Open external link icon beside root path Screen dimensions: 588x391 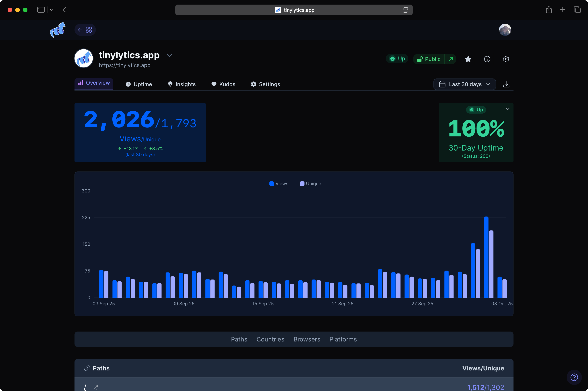[95, 388]
